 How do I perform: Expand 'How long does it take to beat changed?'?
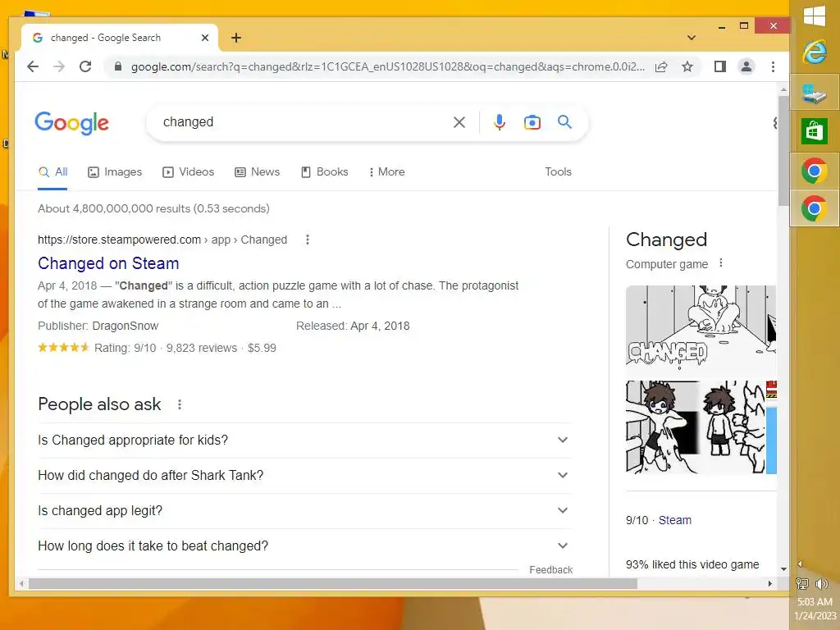(x=304, y=546)
